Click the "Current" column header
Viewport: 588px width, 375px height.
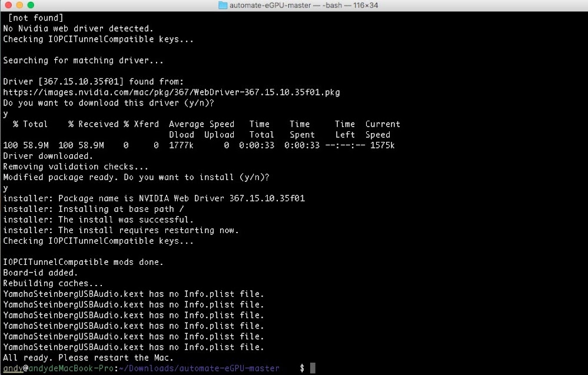point(383,124)
